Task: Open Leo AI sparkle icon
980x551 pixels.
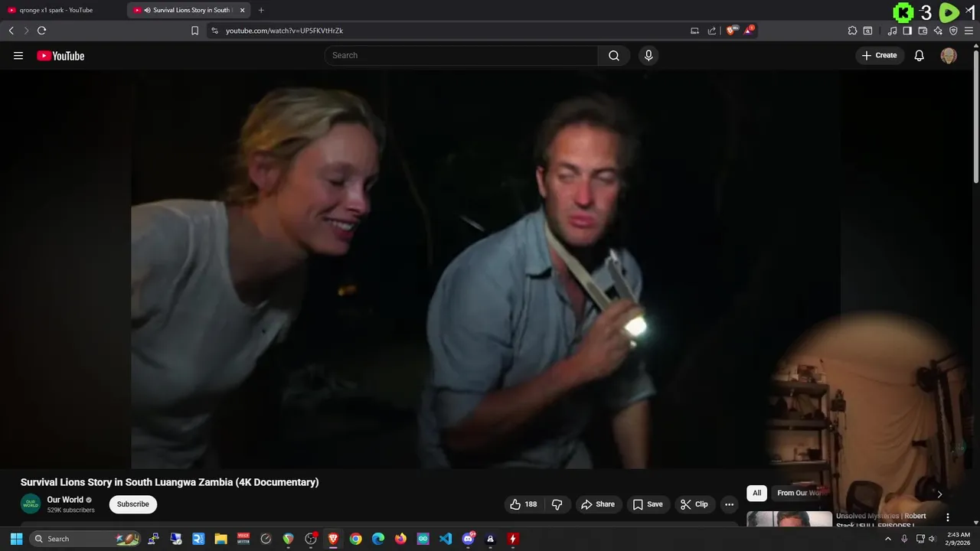Action: (x=938, y=31)
